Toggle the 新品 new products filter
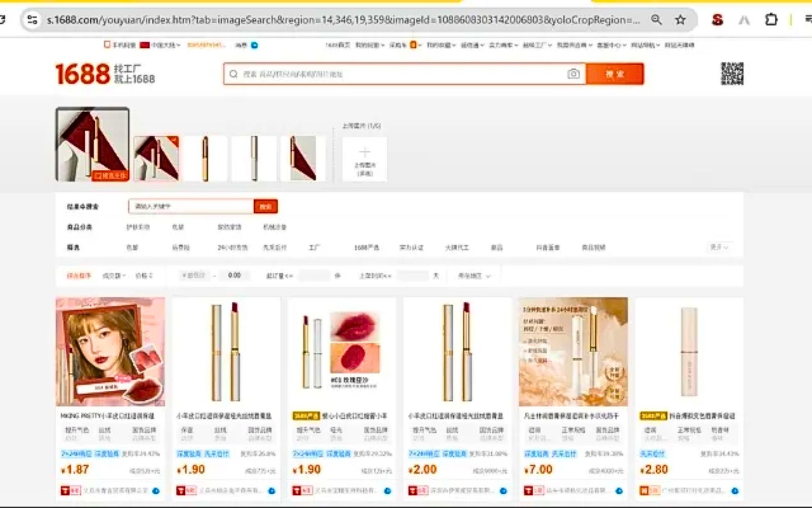The height and width of the screenshot is (508, 812). (x=496, y=247)
